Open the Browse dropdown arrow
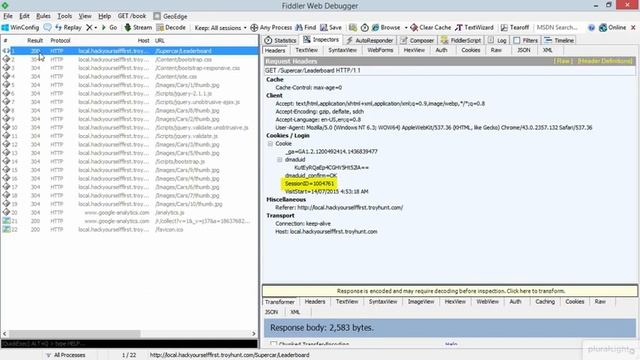 tap(406, 28)
